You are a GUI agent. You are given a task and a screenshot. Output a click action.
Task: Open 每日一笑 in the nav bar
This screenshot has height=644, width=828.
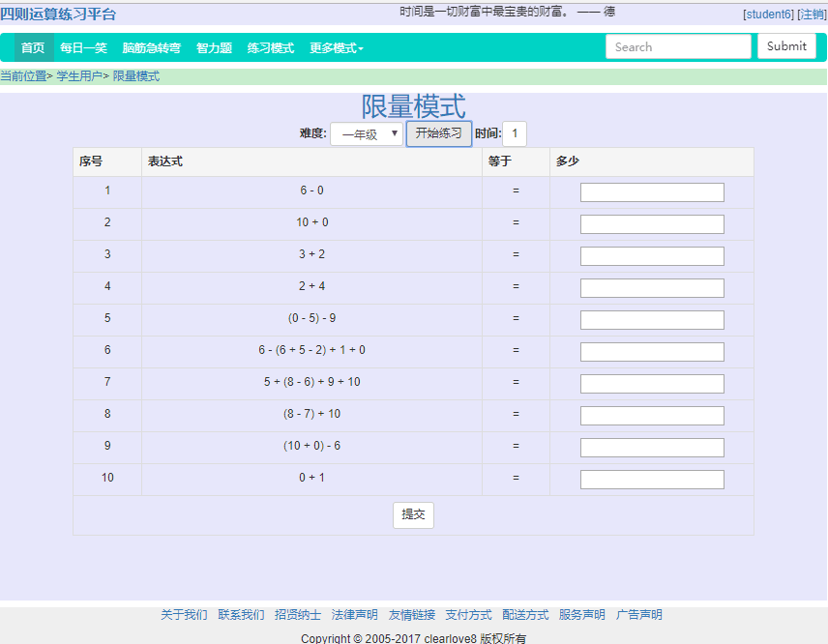point(83,48)
